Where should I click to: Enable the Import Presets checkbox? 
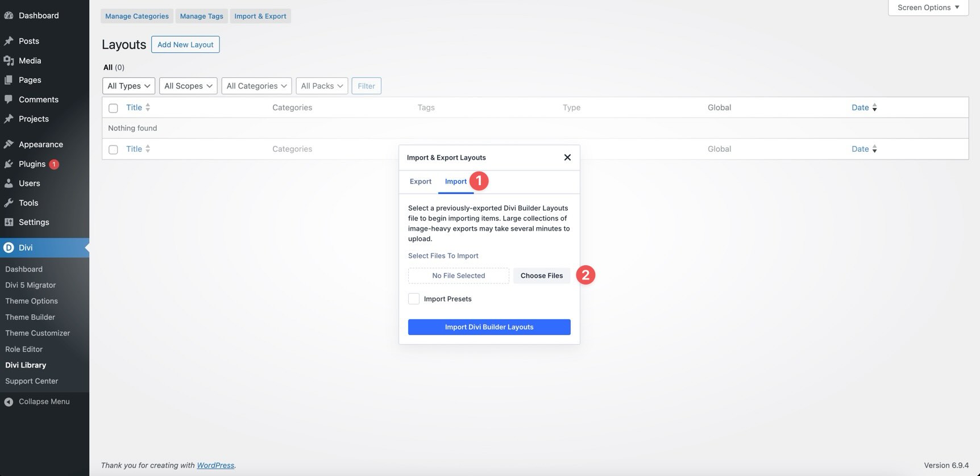point(414,299)
